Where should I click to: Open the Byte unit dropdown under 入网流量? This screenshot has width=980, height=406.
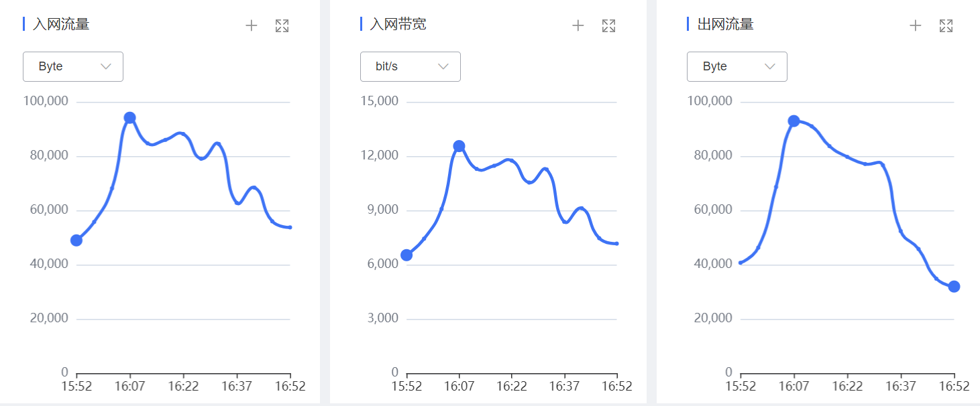[73, 66]
